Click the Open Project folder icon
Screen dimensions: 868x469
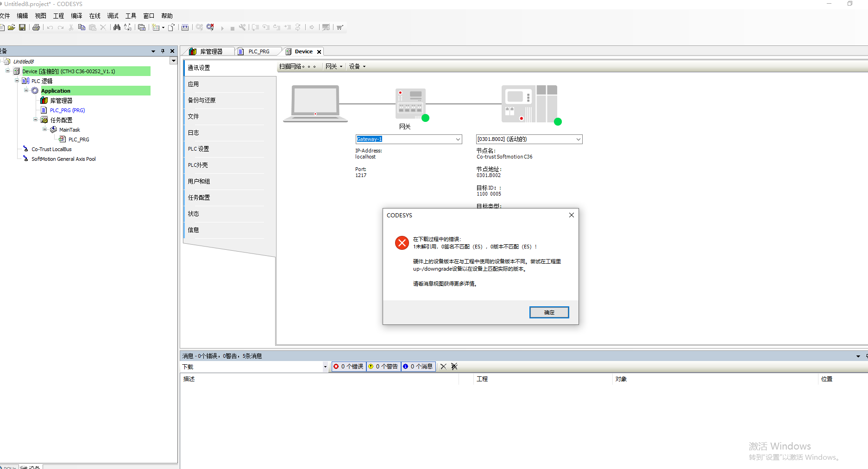[12, 27]
